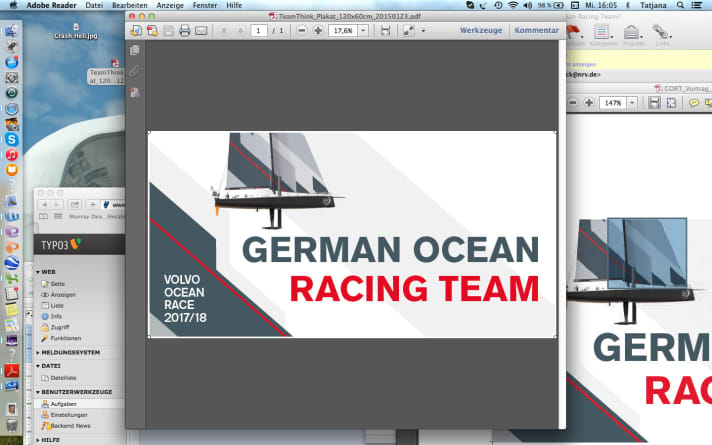Zoom out with the minus button
712x445 pixels.
point(302,30)
